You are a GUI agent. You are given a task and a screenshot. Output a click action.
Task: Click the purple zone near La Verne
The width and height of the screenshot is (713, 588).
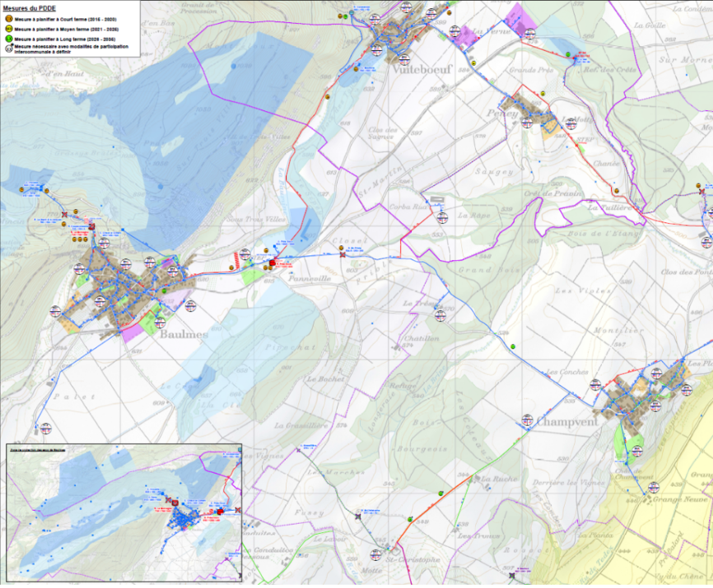464,35
